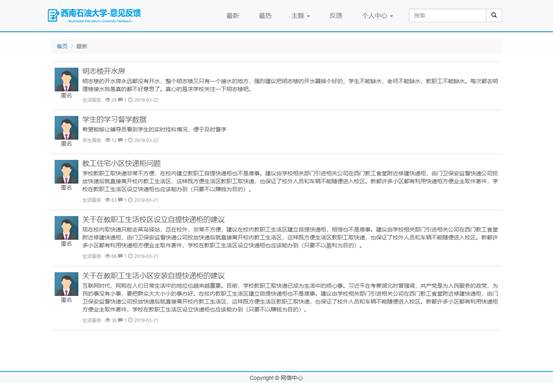Click avatar of 关于在教职工生活小区安装自提快递柜的建议 post
This screenshot has width=553, height=383.
(66, 284)
